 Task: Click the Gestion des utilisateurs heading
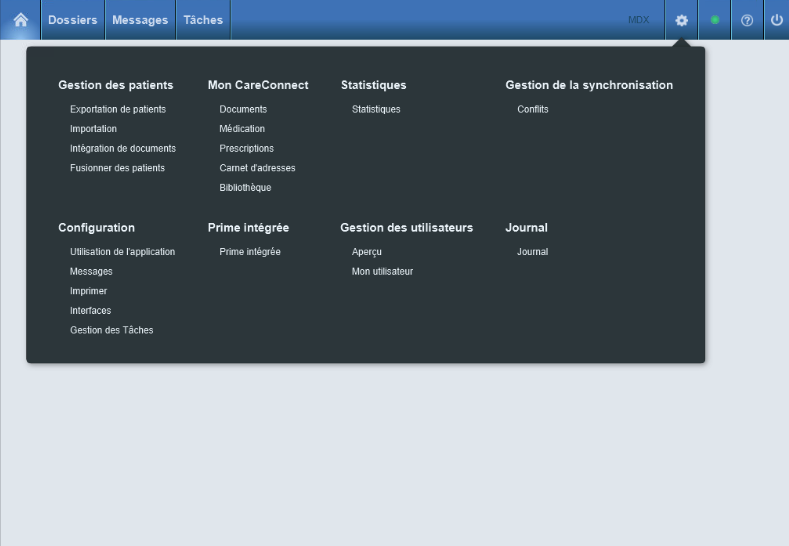click(407, 227)
